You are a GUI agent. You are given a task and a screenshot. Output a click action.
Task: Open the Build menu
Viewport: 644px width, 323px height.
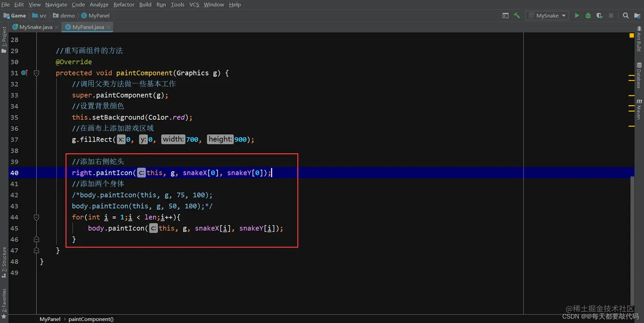(x=145, y=5)
